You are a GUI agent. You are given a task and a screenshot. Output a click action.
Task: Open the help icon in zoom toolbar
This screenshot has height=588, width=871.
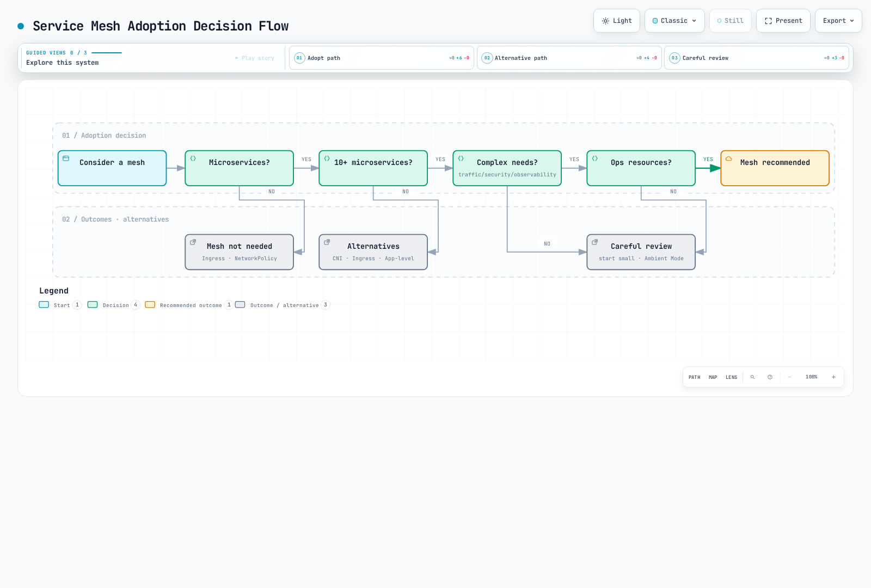(770, 377)
